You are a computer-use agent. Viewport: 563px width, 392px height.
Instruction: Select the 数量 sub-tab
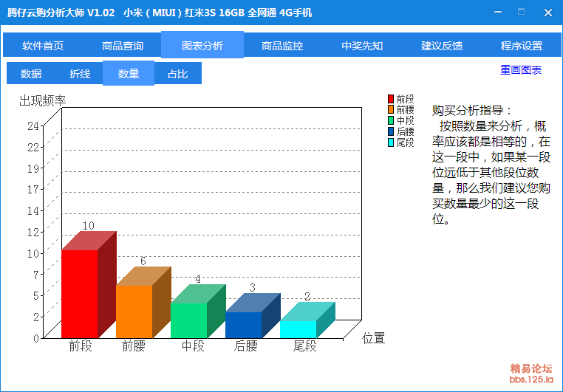129,73
